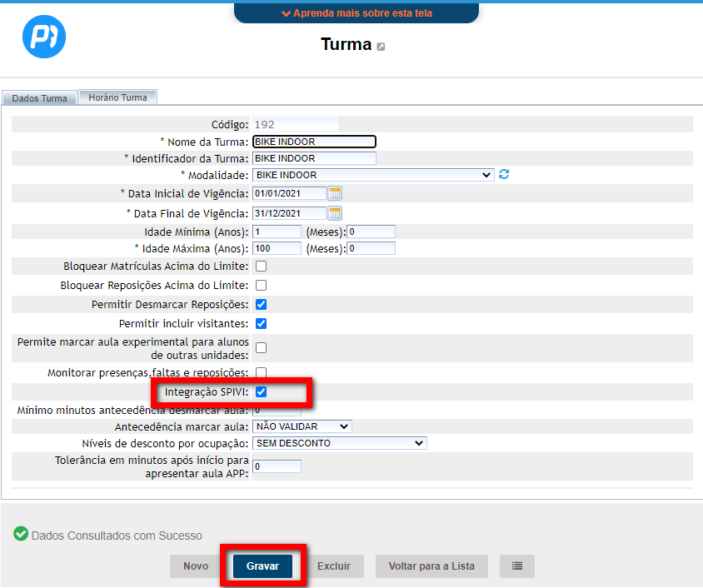This screenshot has height=588, width=703.
Task: Click the list icon button at bottom
Action: [516, 566]
